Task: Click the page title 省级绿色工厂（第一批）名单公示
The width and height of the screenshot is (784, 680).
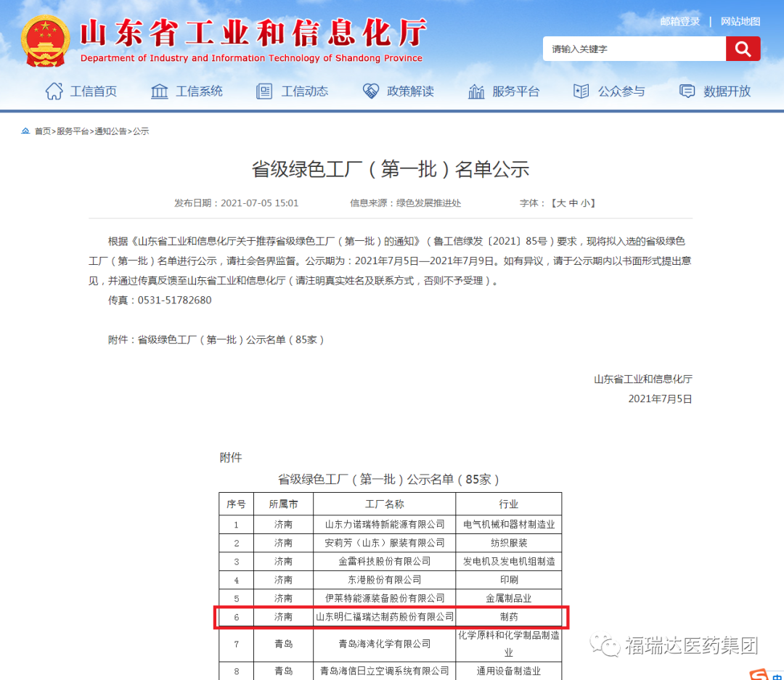Action: [x=391, y=169]
